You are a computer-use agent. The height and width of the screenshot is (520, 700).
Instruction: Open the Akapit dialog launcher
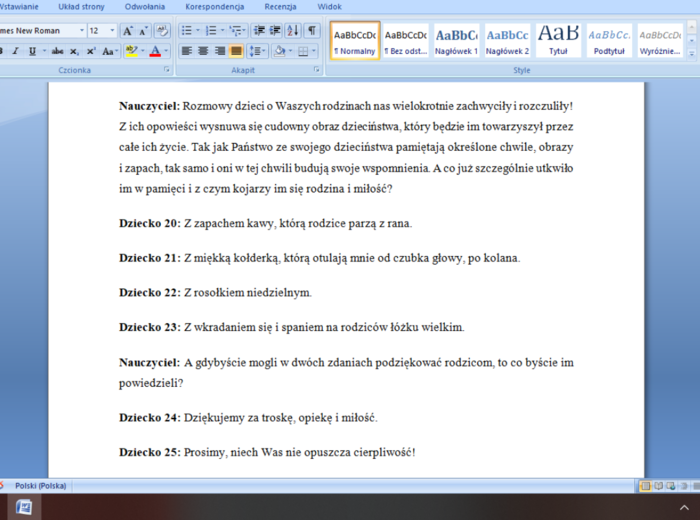click(316, 71)
